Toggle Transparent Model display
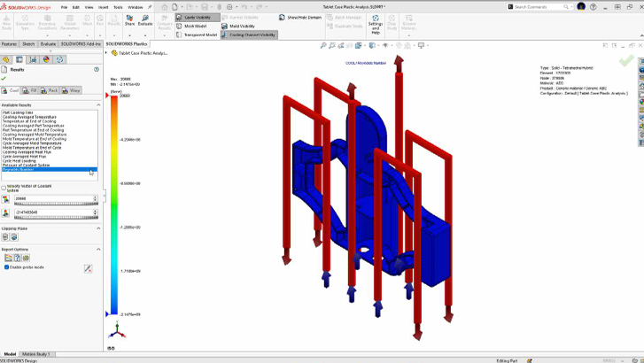This screenshot has height=363, width=644. tap(197, 35)
